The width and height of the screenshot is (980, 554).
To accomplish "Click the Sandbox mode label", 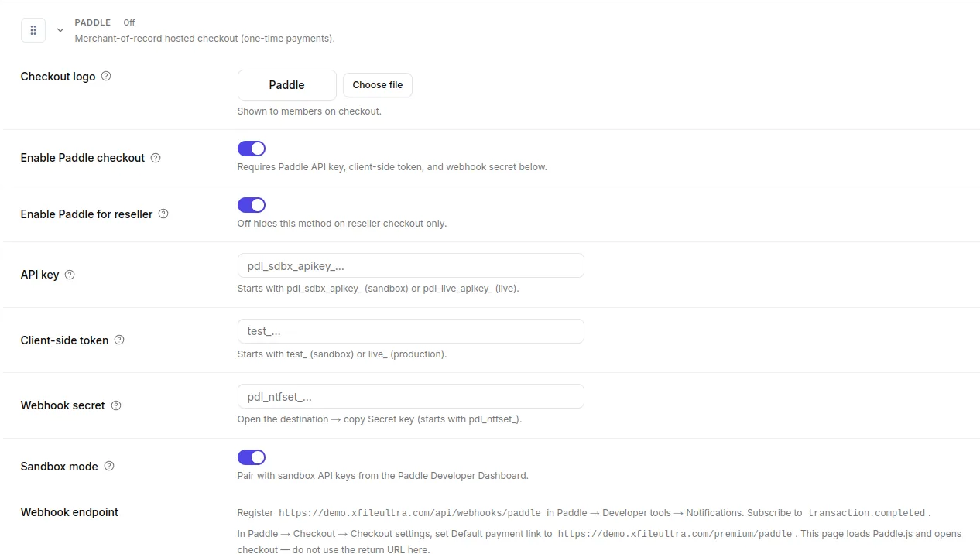I will [x=60, y=467].
